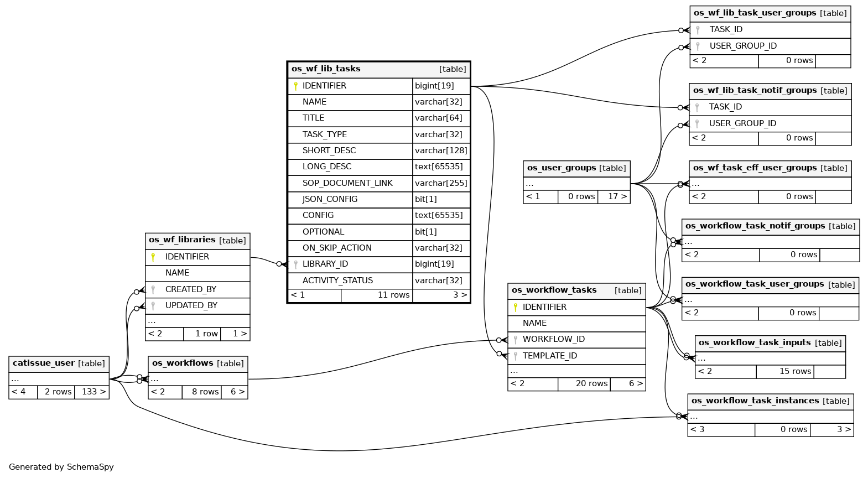Open the os_workflow_task_inputs table header

771,343
